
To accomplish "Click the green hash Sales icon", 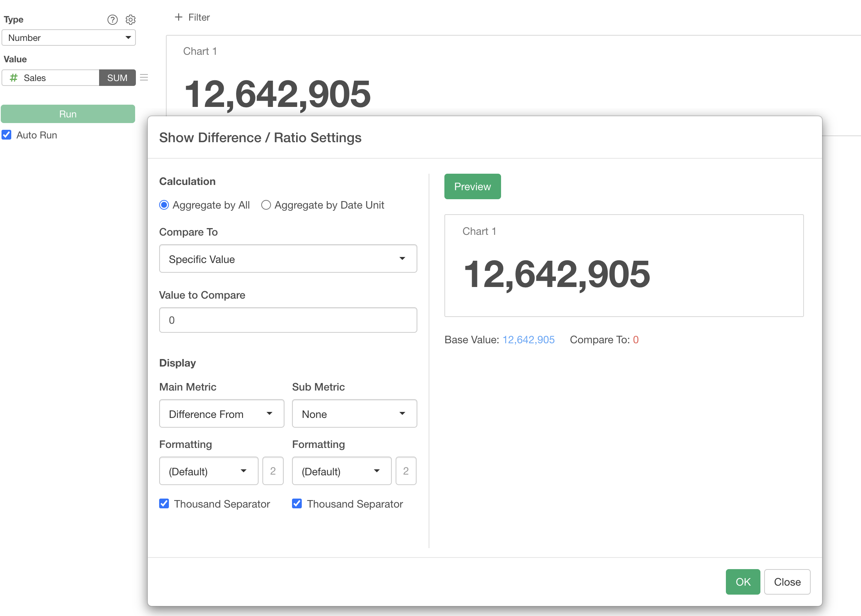I will [14, 78].
